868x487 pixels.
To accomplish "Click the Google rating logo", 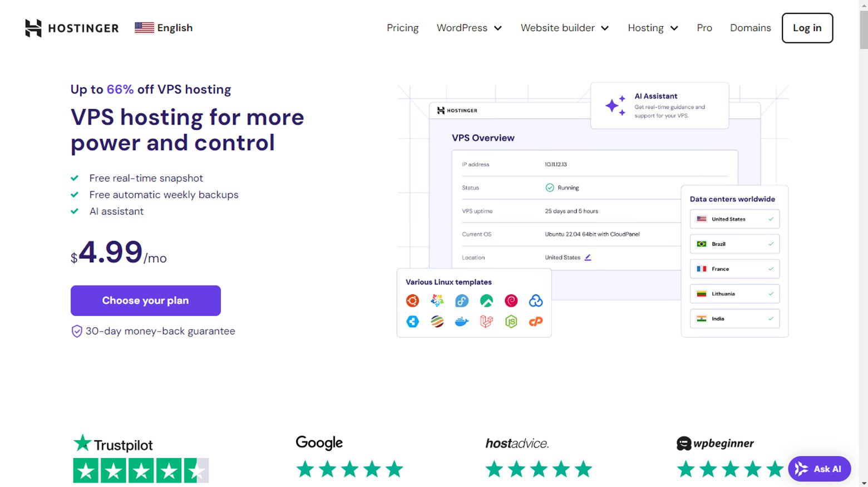I will [x=319, y=443].
